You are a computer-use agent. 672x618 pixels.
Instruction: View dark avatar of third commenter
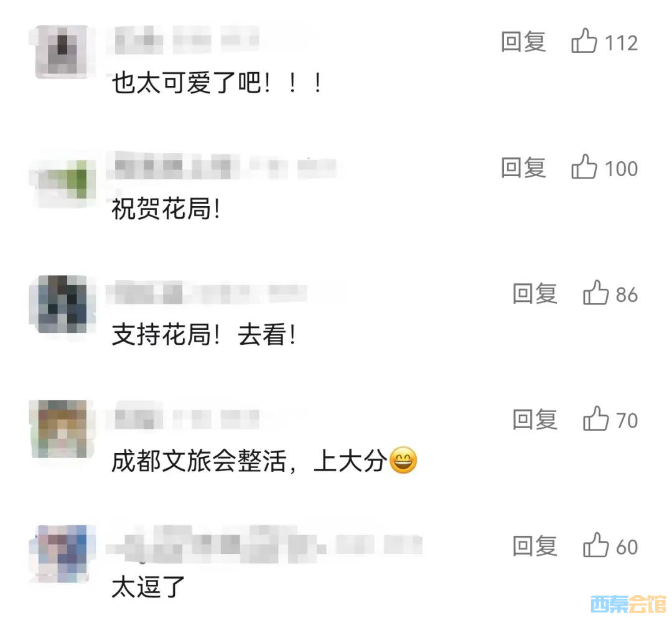click(x=61, y=305)
